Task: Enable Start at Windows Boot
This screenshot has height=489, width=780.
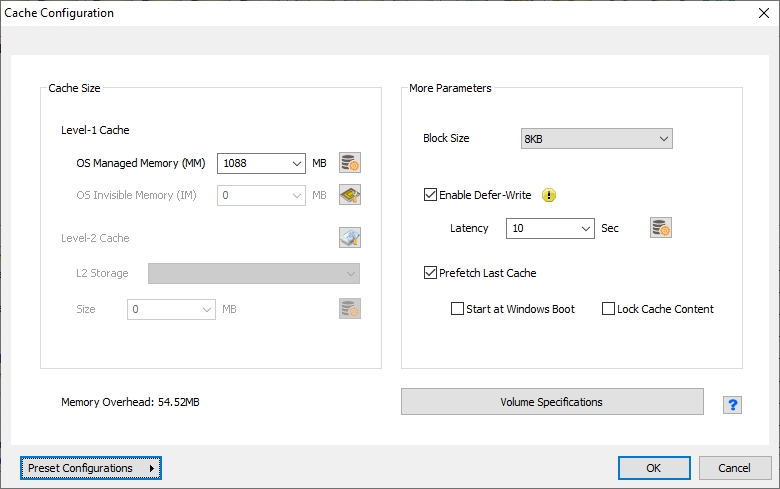Action: point(457,308)
